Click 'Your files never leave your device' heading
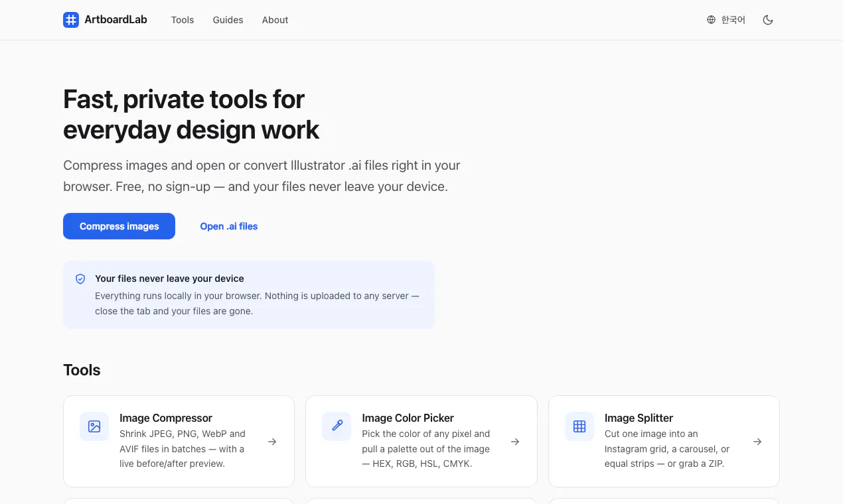843x504 pixels. pyautogui.click(x=169, y=279)
